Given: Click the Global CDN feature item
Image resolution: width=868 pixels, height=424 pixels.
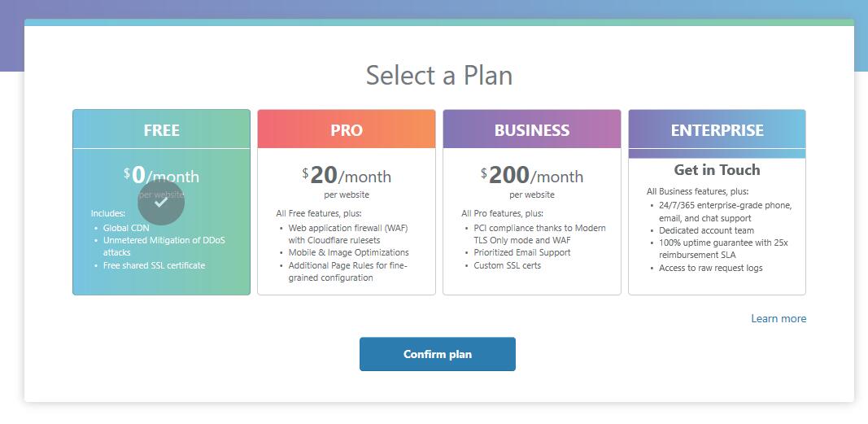Looking at the screenshot, I should (126, 228).
